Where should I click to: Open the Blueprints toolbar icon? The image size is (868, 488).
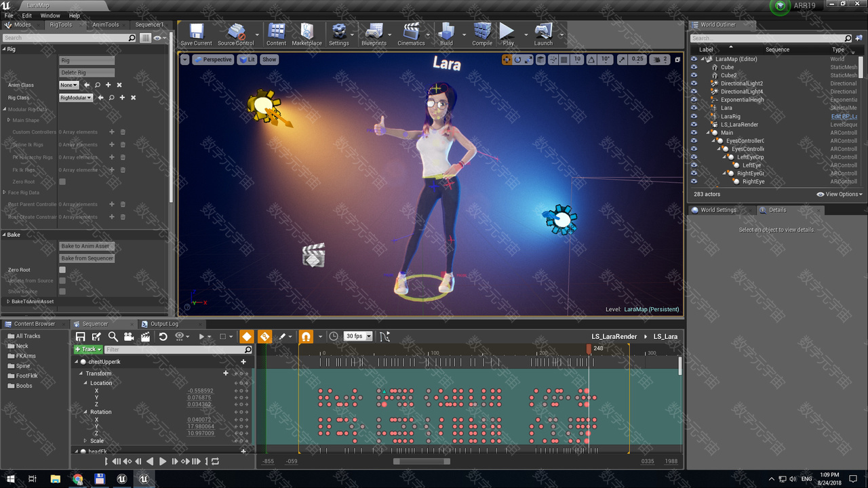374,34
